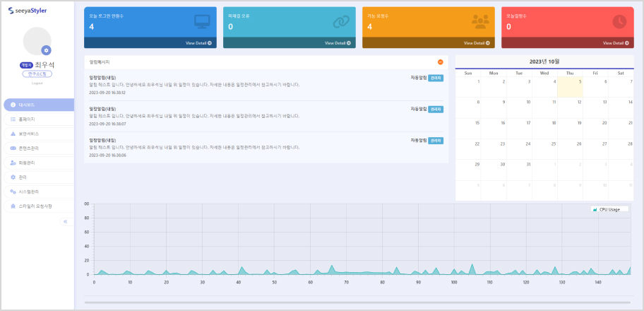Click 관리자 badge on 16:38:06 notification
The width and height of the screenshot is (644, 311).
coord(436,141)
